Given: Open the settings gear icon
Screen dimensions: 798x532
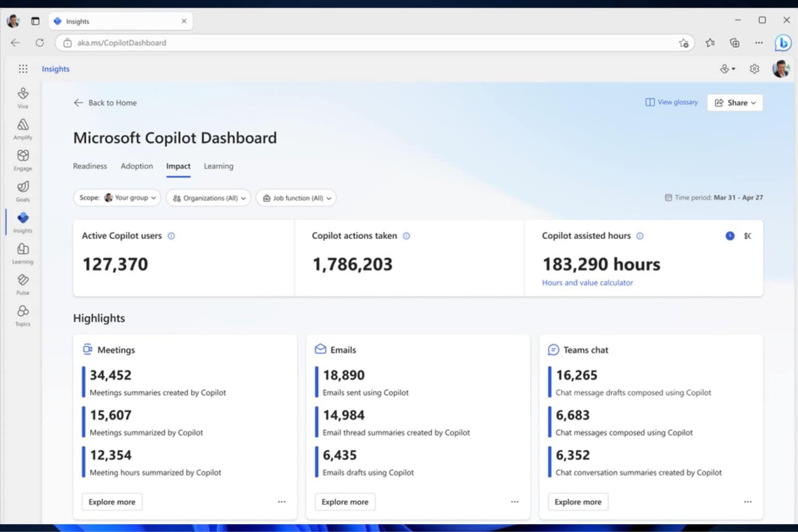Looking at the screenshot, I should [754, 69].
